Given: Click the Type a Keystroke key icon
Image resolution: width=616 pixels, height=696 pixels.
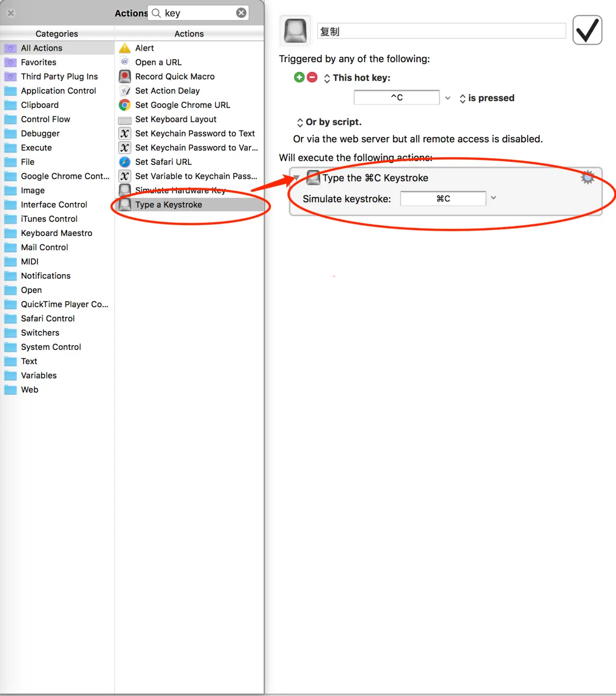Looking at the screenshot, I should [125, 205].
